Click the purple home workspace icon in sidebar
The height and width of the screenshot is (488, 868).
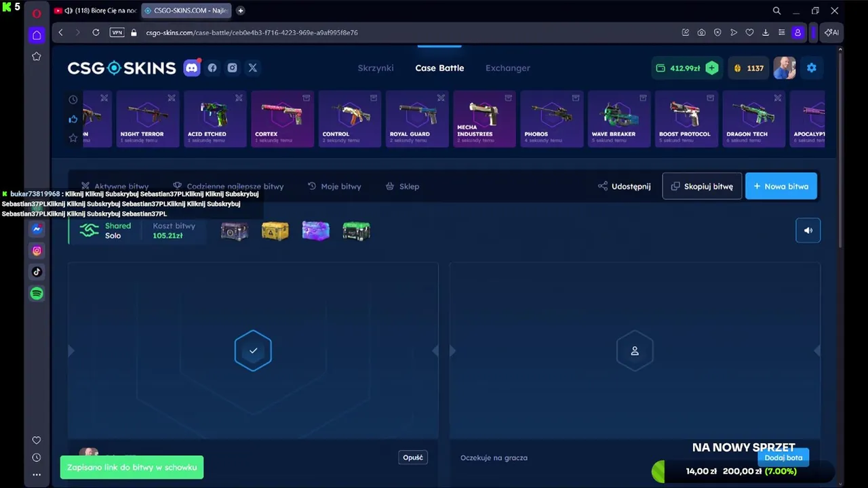37,35
